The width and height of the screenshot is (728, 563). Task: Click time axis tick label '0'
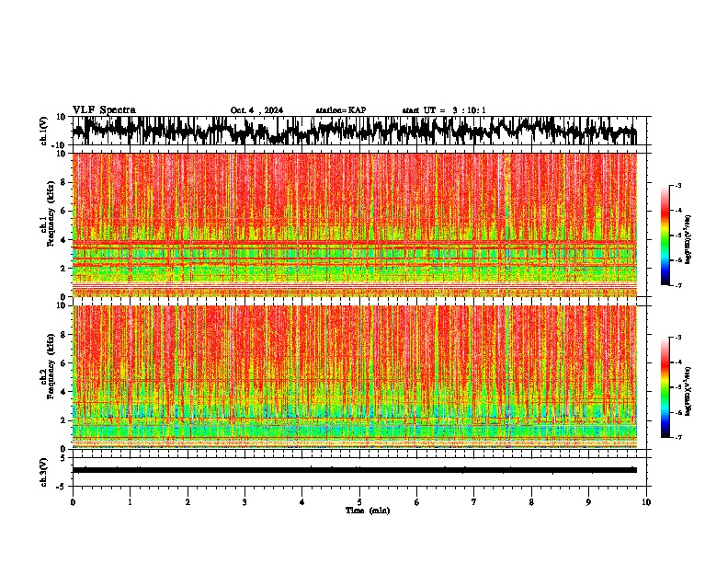pos(73,502)
